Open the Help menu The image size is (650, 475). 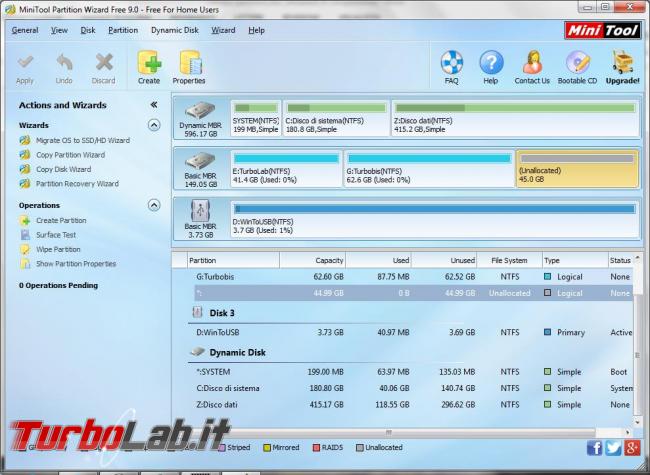coord(257,30)
